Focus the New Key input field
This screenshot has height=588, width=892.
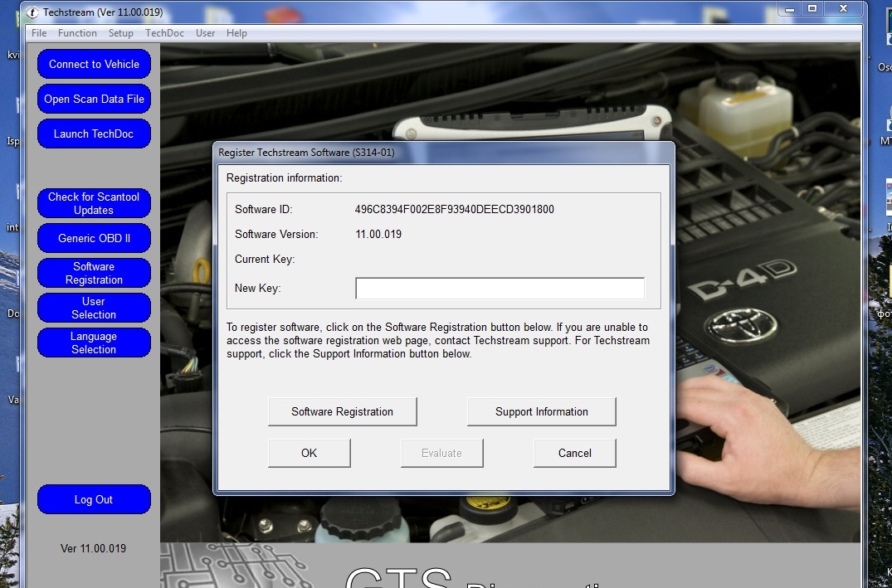[x=500, y=289]
